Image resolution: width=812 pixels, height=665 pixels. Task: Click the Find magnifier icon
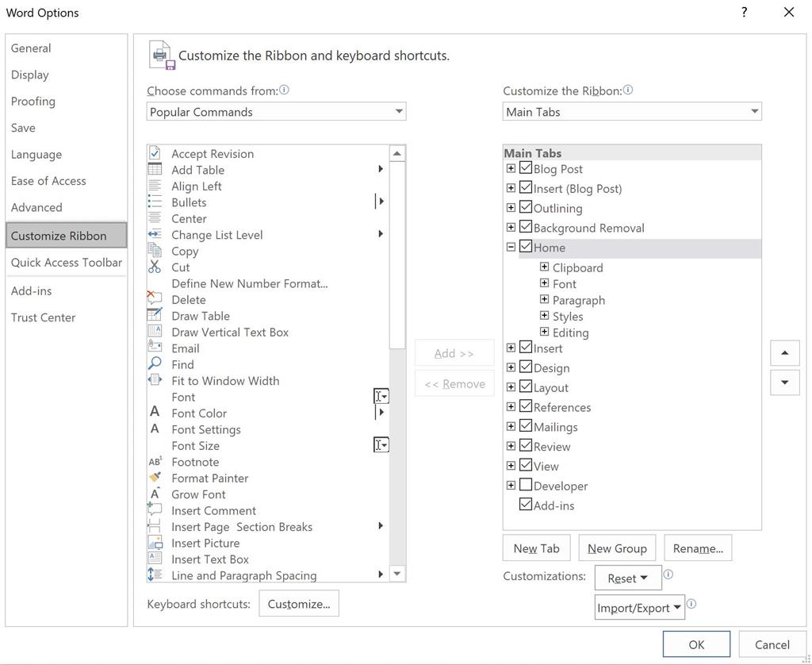click(155, 364)
